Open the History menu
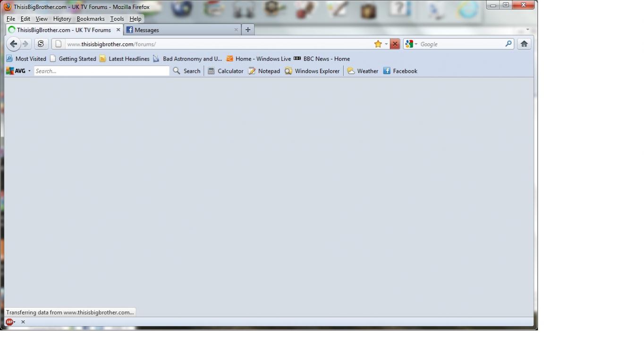 click(x=62, y=19)
